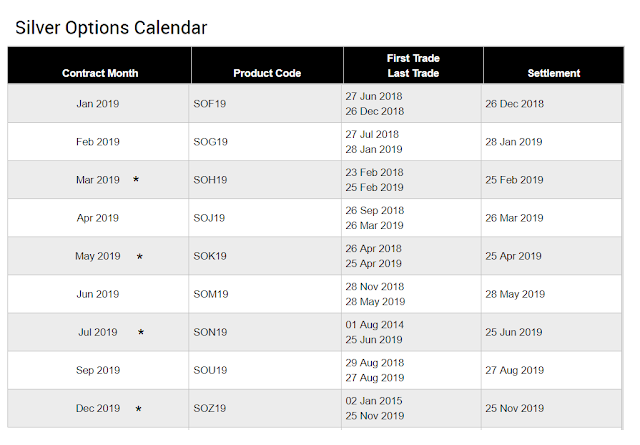This screenshot has width=640, height=445.
Task: Click the Settlement column header
Action: click(x=554, y=73)
